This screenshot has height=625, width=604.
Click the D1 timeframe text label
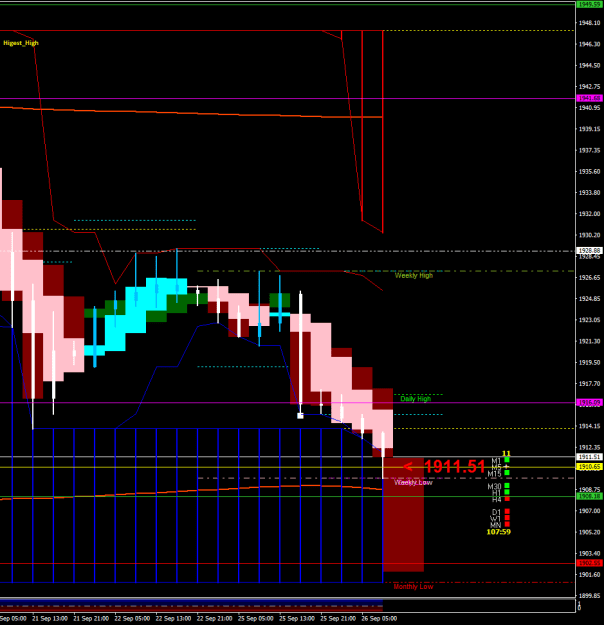tap(496, 512)
